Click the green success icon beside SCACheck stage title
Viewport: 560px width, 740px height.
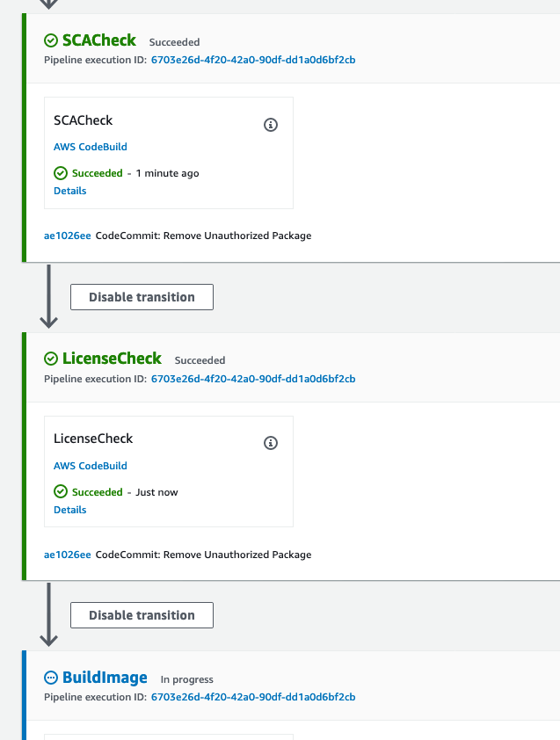point(51,40)
